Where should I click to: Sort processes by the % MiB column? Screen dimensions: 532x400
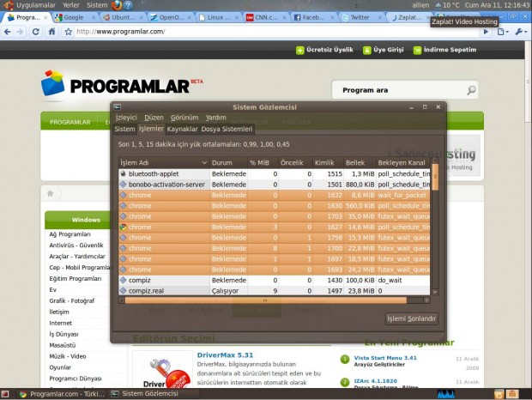point(263,163)
